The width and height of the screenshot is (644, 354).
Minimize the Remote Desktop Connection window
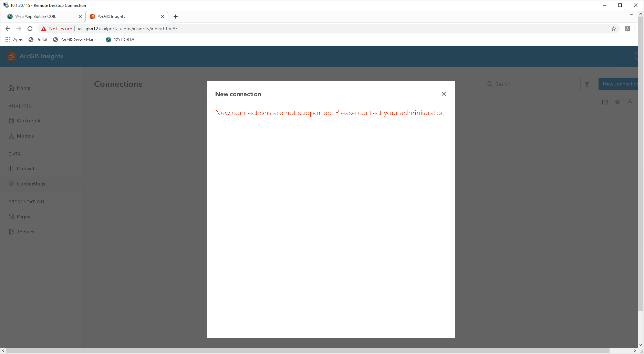point(604,5)
